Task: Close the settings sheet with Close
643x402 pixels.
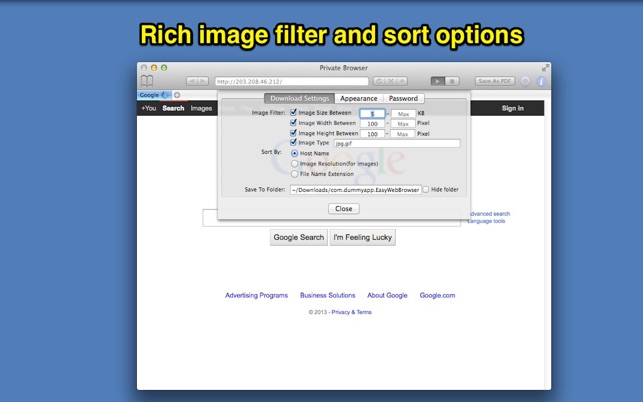Action: [x=344, y=209]
